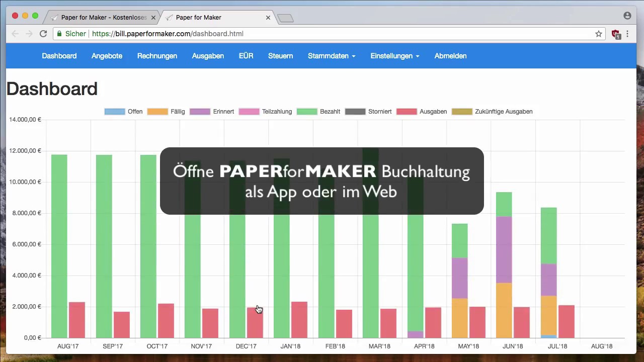
Task: Toggle the Fällig legend color swatch
Action: 157,112
